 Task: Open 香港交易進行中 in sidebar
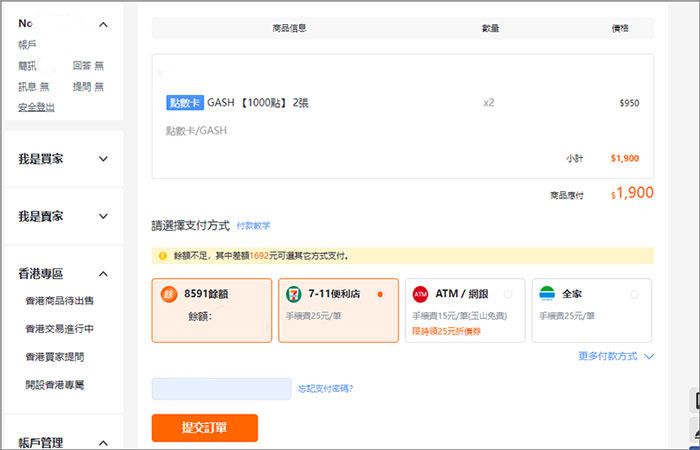(59, 328)
